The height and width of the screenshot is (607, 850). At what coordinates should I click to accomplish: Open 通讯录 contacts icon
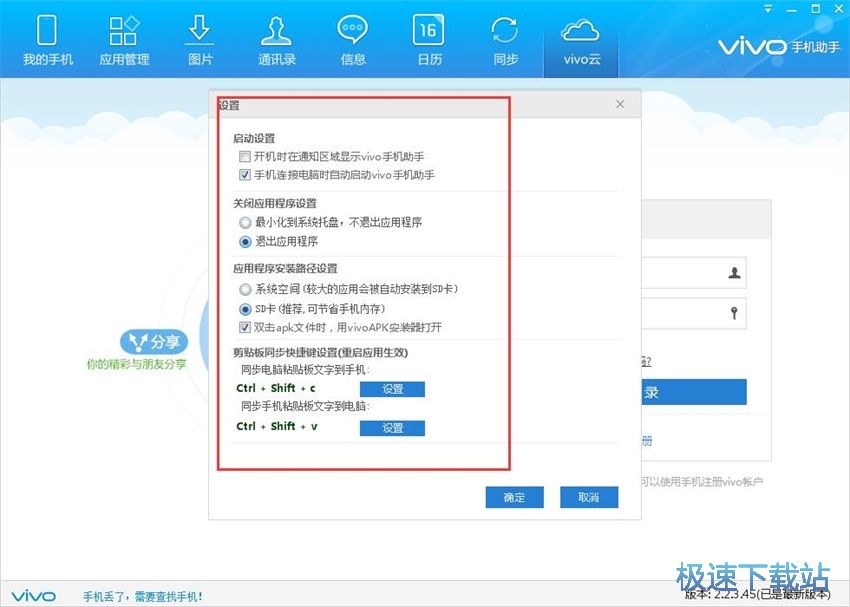(x=276, y=40)
